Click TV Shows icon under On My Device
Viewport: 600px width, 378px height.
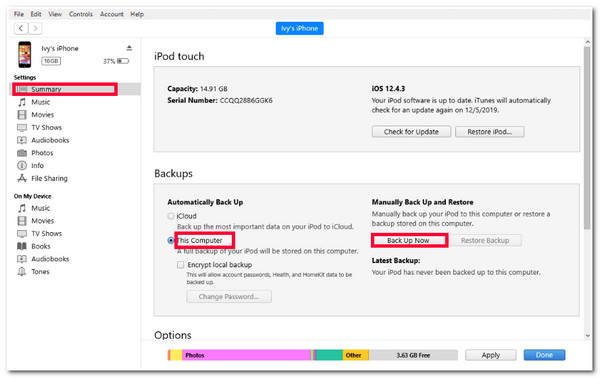pos(22,233)
